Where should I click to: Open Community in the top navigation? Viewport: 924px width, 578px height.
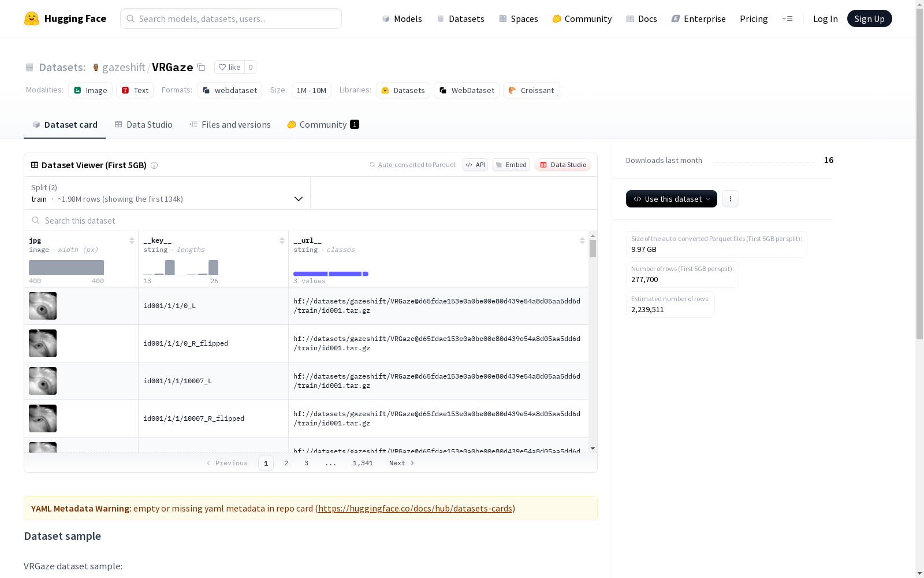[582, 18]
